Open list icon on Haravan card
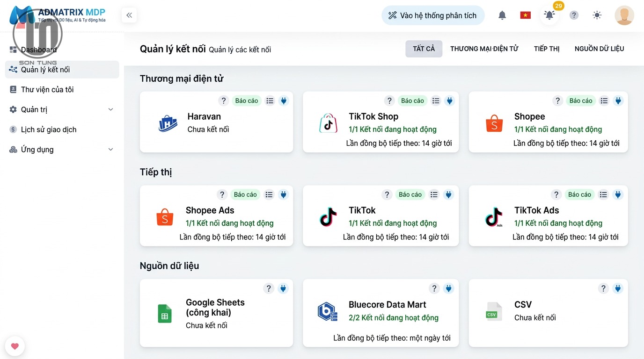Screen dimensions: 644x359 click(270, 101)
